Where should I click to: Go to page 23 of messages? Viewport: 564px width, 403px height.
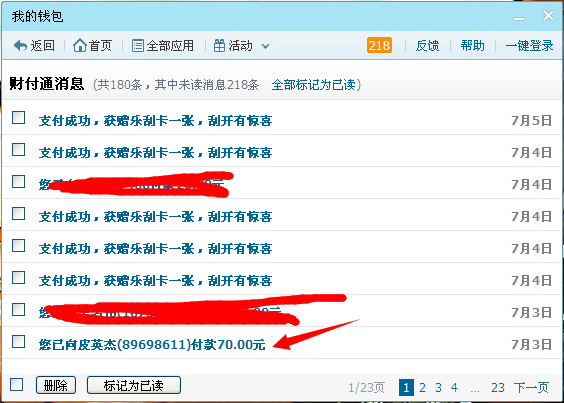coord(498,388)
